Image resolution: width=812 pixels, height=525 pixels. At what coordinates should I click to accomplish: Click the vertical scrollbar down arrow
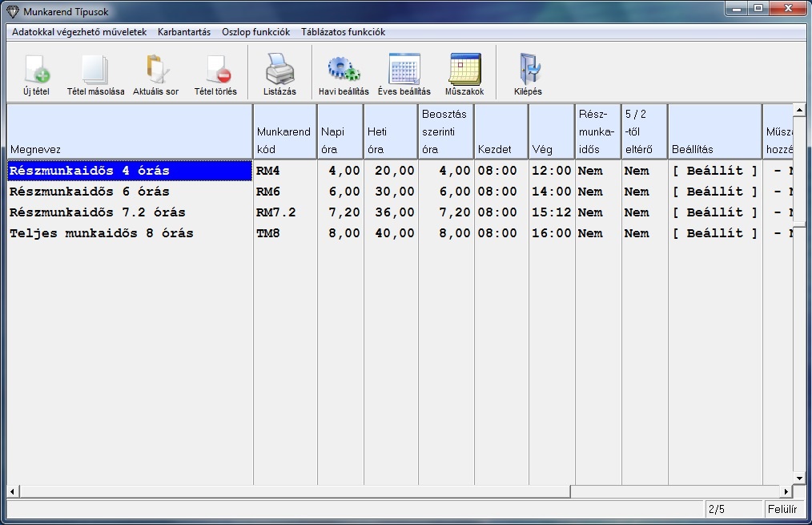pyautogui.click(x=798, y=477)
